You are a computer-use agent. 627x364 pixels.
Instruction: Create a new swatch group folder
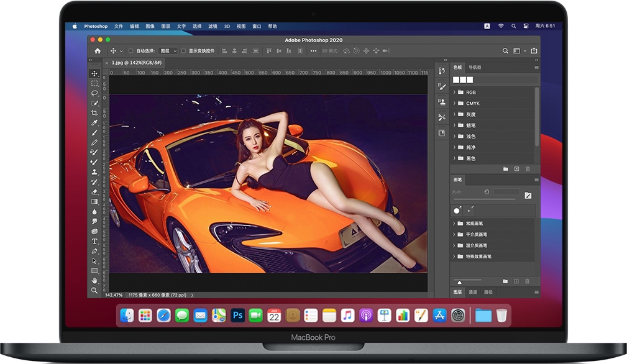pyautogui.click(x=506, y=168)
